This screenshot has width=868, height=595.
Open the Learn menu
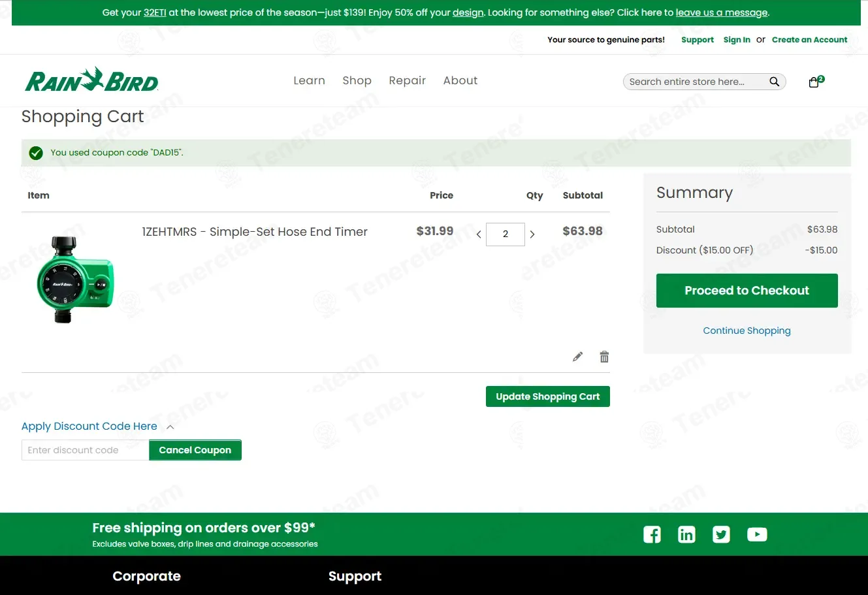pos(309,80)
